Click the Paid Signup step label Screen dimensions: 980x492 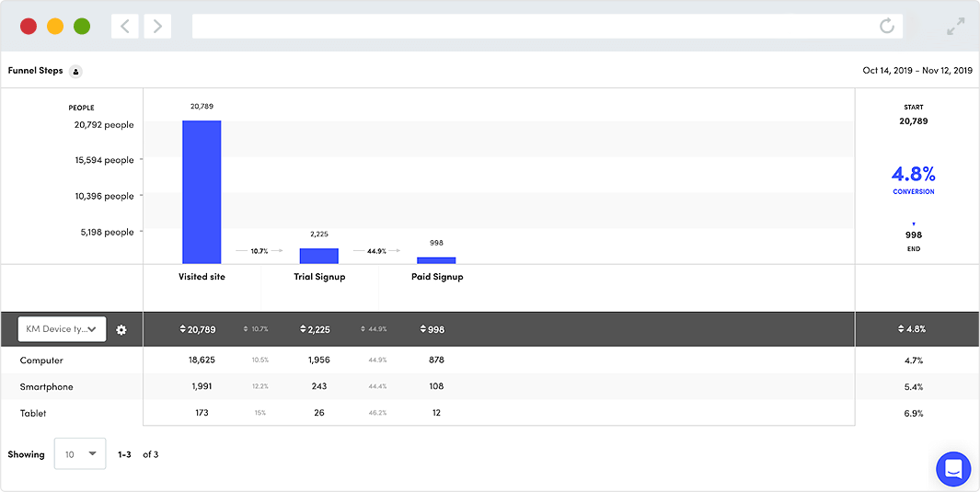(x=437, y=277)
